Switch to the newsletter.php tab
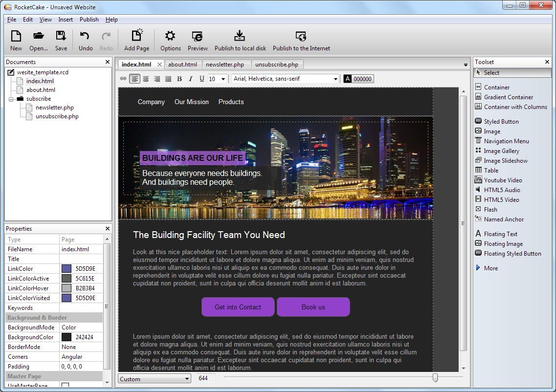 (226, 64)
